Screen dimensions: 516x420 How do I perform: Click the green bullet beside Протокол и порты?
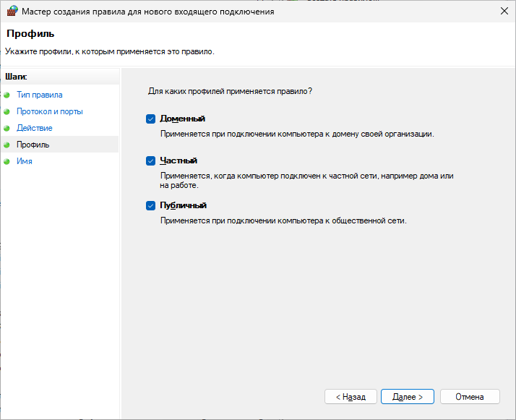click(7, 112)
